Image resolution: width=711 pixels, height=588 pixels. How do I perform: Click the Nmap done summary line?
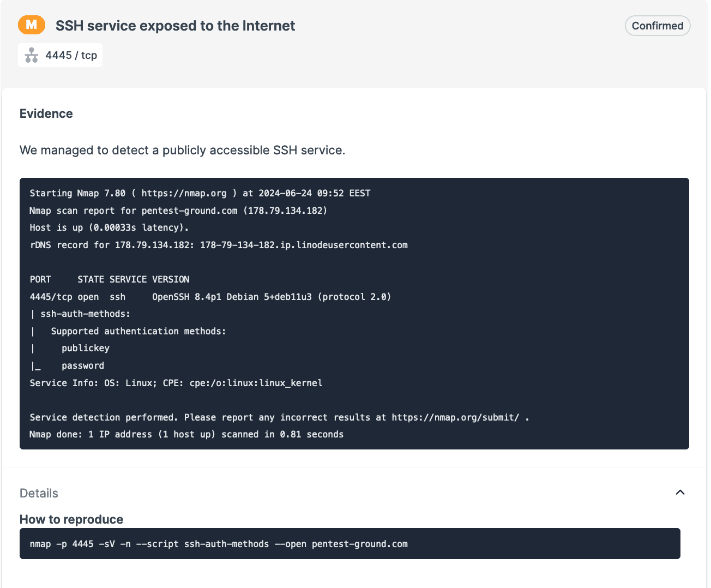(x=186, y=434)
